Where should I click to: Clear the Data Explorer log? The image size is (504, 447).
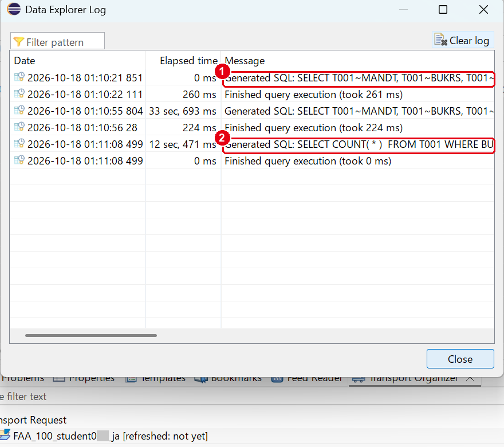(x=463, y=40)
